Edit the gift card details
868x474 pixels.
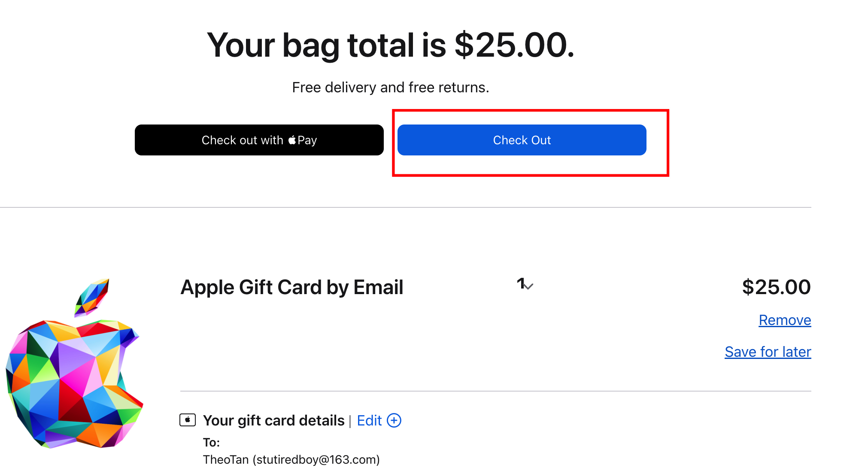point(369,420)
